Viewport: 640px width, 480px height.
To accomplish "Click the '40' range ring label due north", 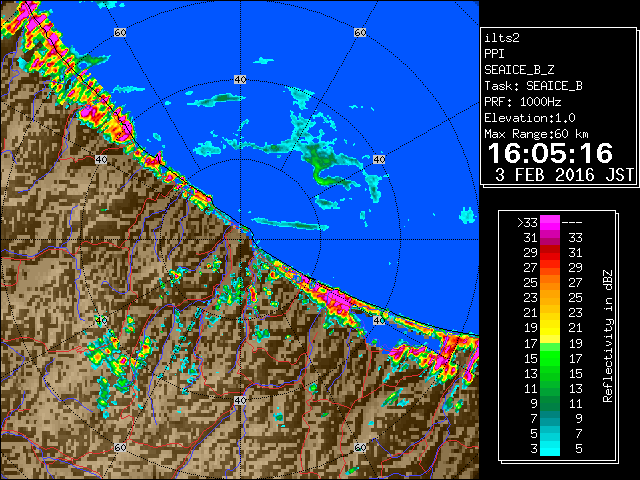I will point(240,80).
